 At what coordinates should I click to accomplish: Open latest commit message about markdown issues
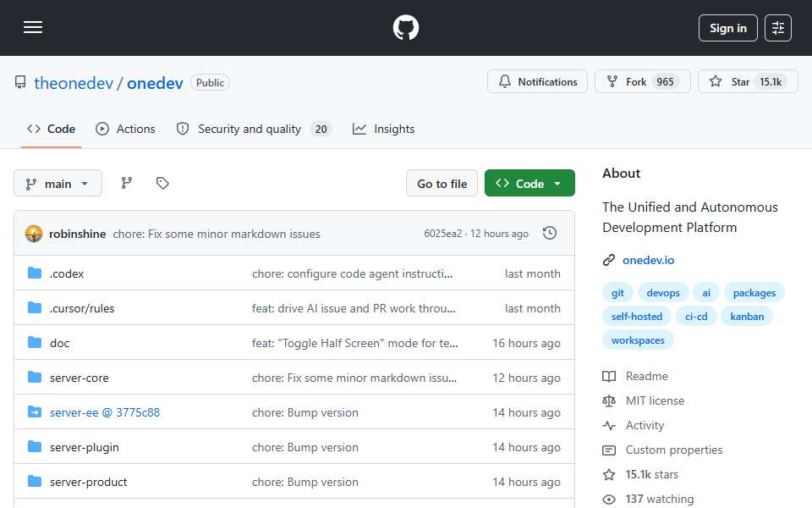pyautogui.click(x=217, y=234)
